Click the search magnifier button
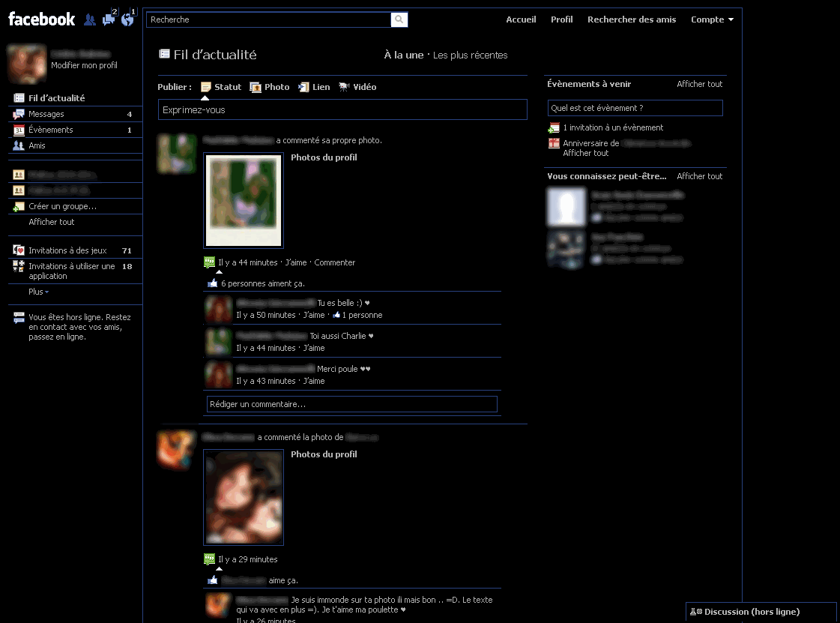This screenshot has height=623, width=840. 399,19
